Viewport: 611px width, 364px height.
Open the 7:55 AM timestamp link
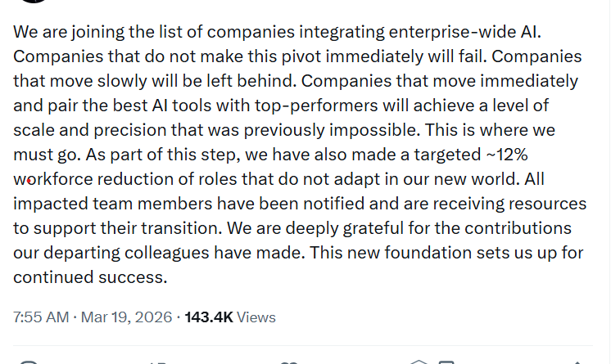39,317
